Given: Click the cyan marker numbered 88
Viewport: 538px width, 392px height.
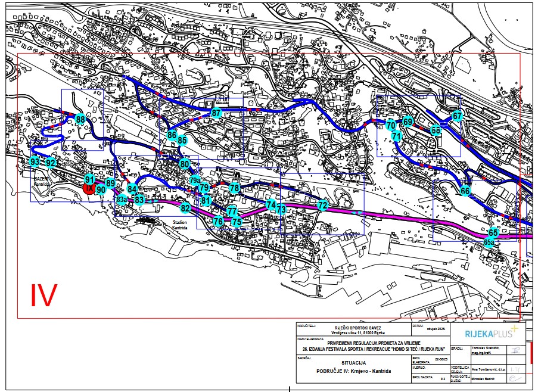Looking at the screenshot, I should tap(80, 120).
